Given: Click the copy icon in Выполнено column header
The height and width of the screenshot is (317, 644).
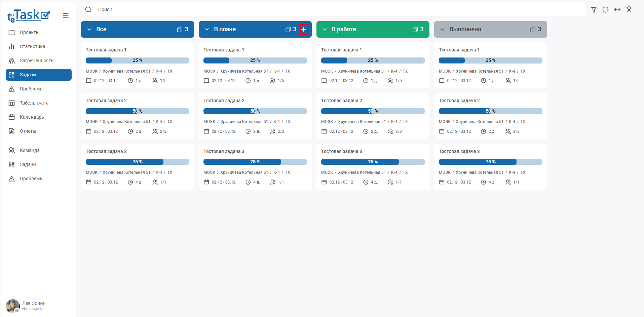Looking at the screenshot, I should point(533,30).
